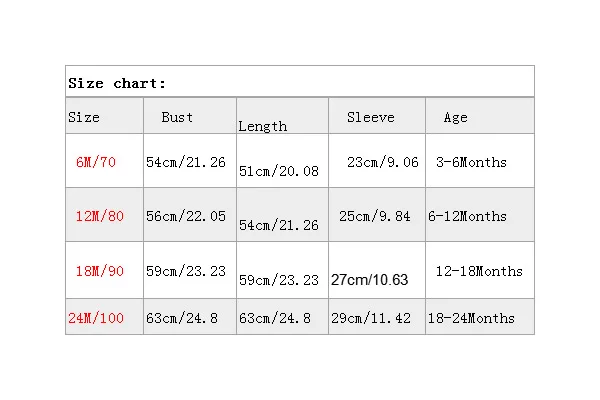Select the red 24M/100 size cell
The image size is (600, 400).
[97, 318]
